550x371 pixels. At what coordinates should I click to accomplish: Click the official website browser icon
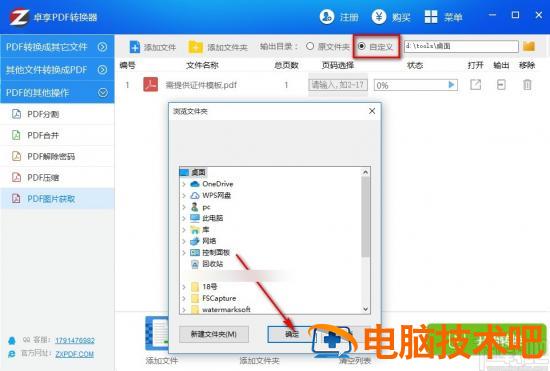(x=12, y=354)
